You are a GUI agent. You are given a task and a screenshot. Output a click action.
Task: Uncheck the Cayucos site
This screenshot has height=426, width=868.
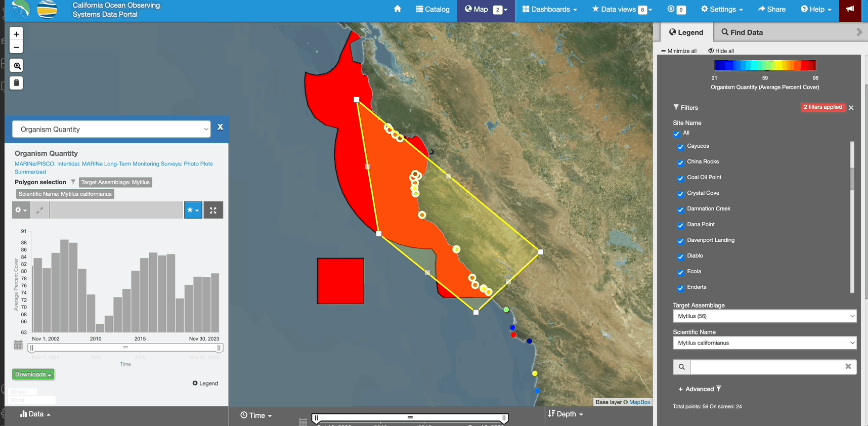click(680, 147)
